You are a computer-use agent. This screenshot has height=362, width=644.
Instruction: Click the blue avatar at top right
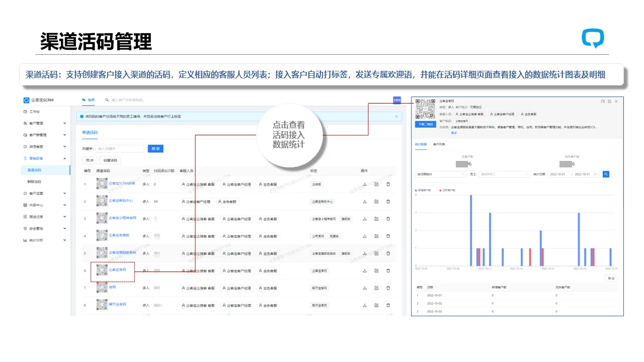pyautogui.click(x=397, y=100)
